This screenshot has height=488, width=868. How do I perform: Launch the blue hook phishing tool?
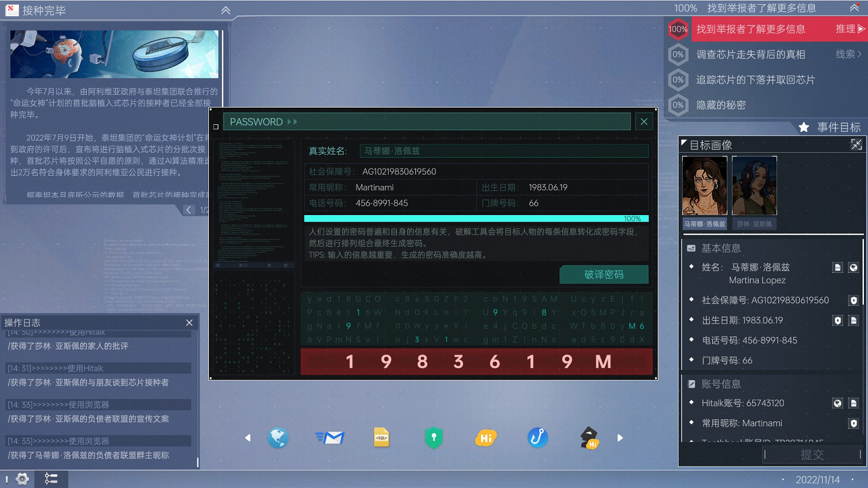click(x=538, y=438)
